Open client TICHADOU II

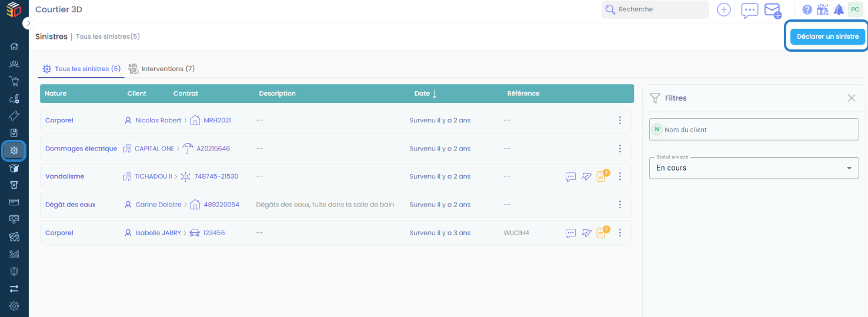point(153,176)
